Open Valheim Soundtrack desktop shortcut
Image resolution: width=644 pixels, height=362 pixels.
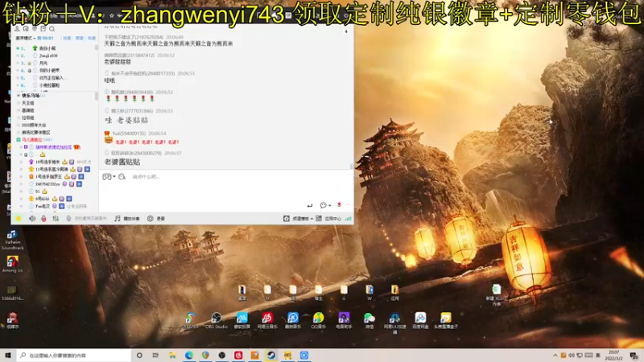coord(12,240)
